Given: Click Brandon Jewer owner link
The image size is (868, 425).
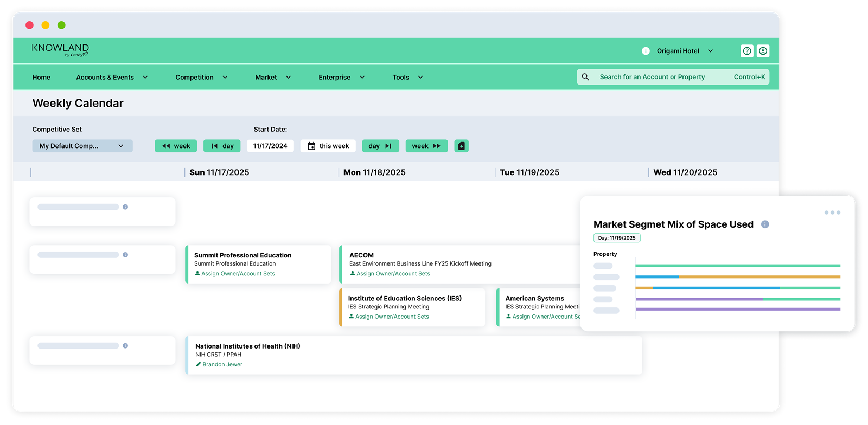Looking at the screenshot, I should [x=222, y=364].
